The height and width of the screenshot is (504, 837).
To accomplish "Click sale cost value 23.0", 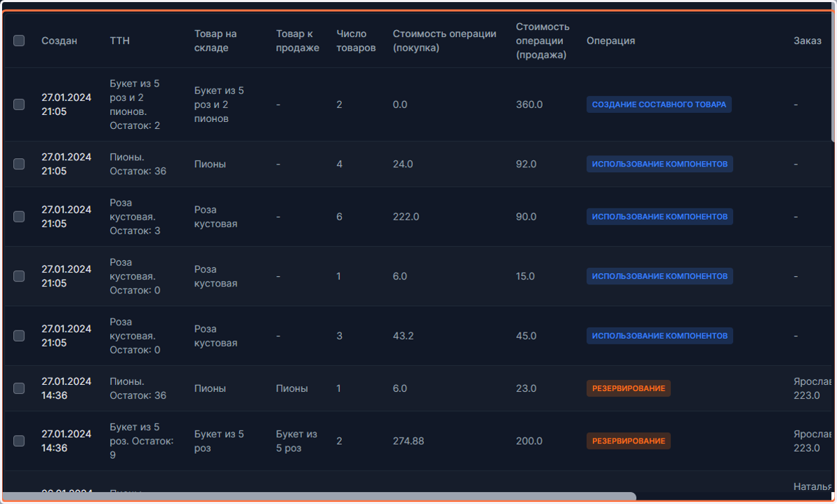I will coord(526,388).
